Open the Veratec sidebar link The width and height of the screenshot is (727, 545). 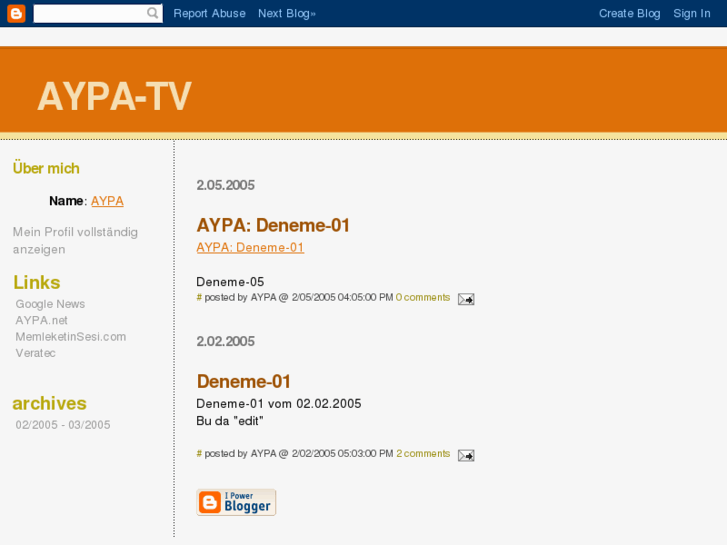click(35, 353)
